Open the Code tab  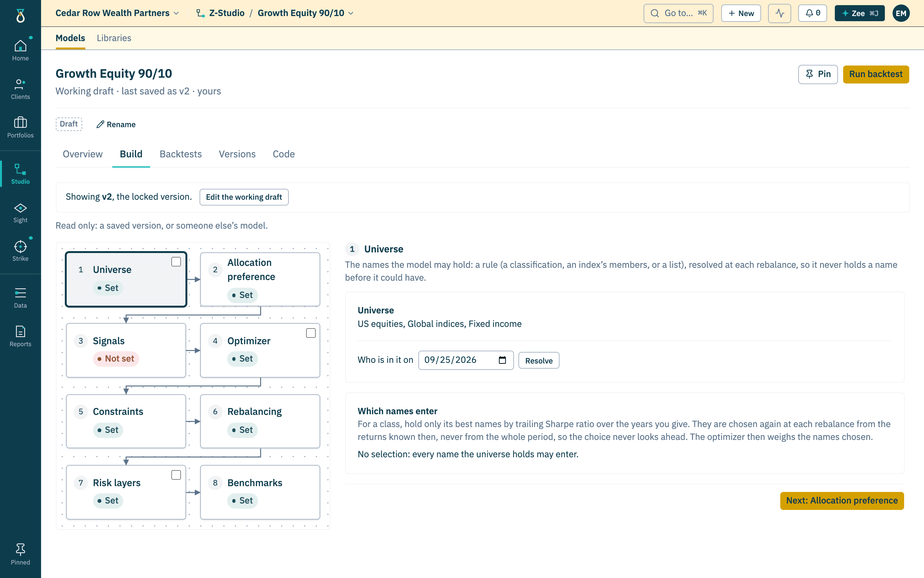click(x=284, y=154)
